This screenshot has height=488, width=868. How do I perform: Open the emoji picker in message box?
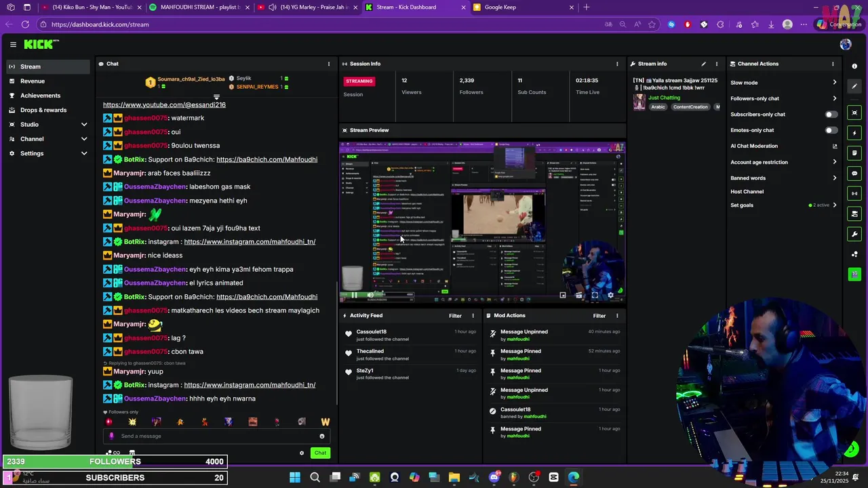point(322,436)
